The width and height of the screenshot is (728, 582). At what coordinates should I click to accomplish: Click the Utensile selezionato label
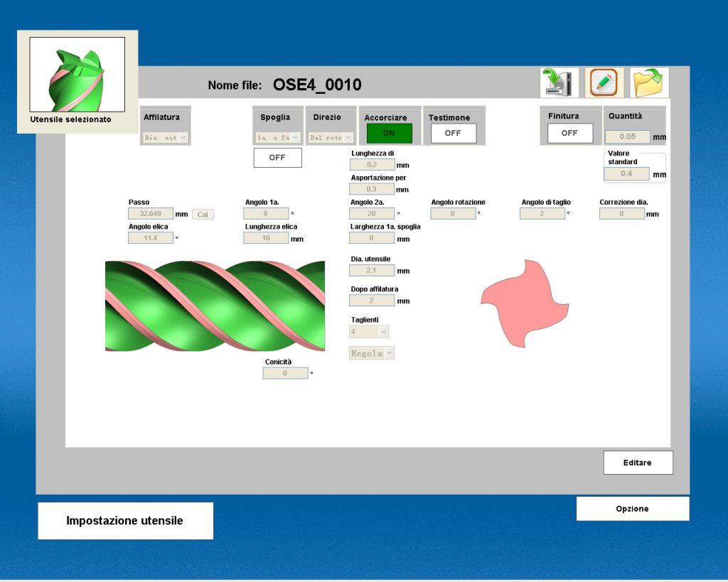[70, 119]
